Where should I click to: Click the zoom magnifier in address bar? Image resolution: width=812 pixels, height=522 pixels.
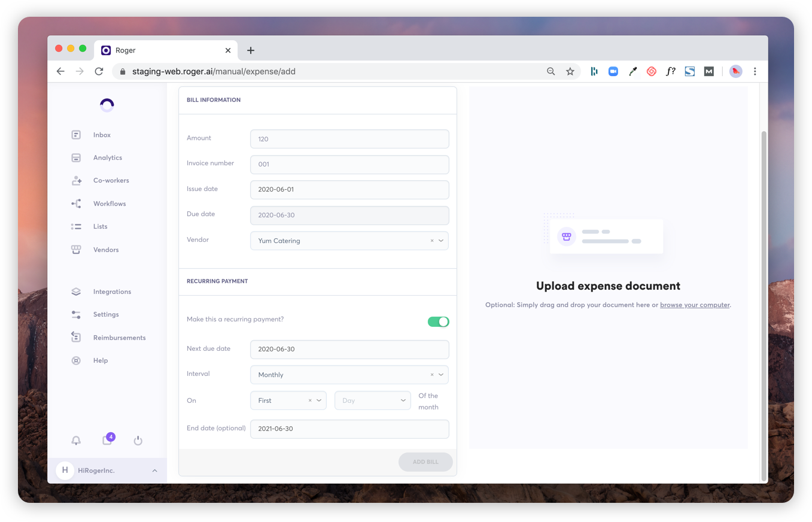[x=551, y=71]
